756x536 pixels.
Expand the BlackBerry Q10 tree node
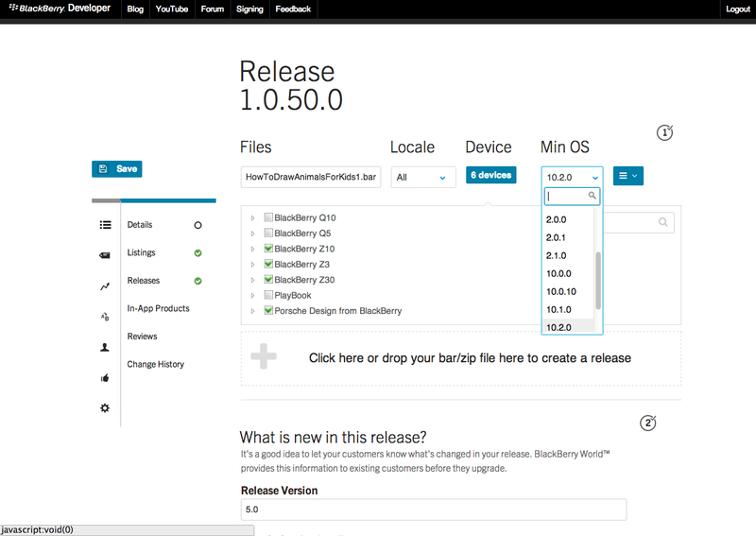click(252, 218)
